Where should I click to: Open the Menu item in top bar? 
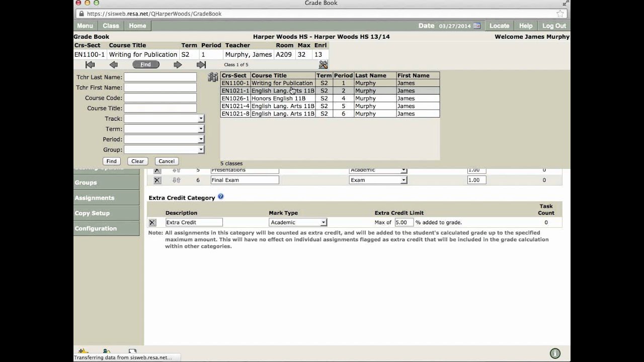click(x=85, y=26)
